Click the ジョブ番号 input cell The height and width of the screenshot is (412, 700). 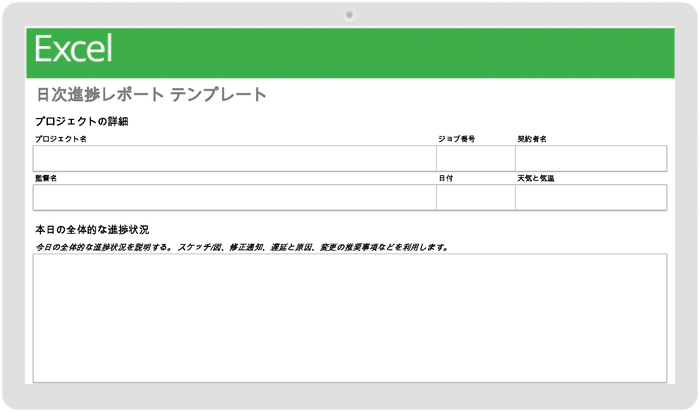pos(476,158)
